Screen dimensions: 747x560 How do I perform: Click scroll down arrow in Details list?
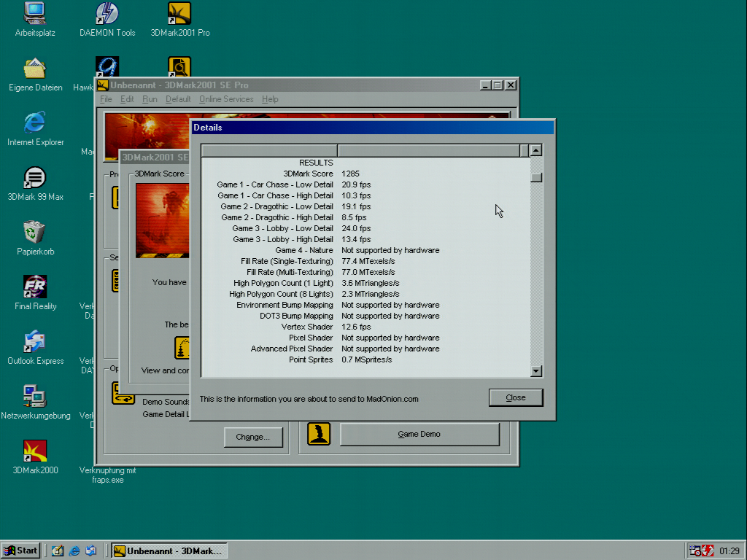(x=536, y=371)
